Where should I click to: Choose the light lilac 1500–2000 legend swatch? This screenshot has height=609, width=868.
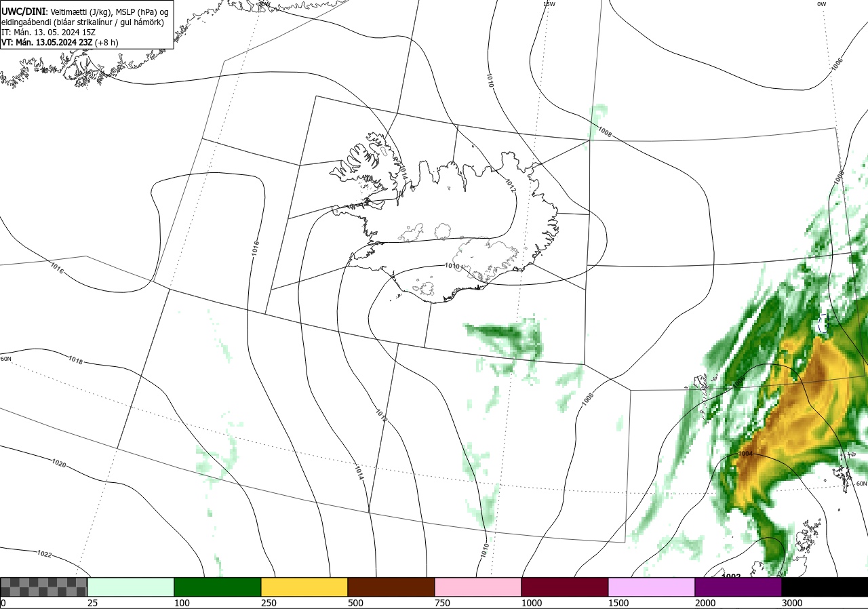(x=652, y=587)
